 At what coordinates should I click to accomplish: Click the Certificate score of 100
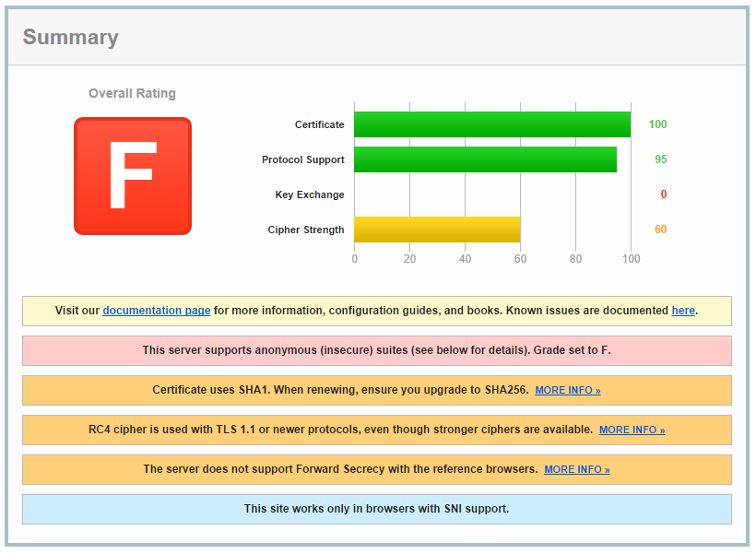point(658,124)
